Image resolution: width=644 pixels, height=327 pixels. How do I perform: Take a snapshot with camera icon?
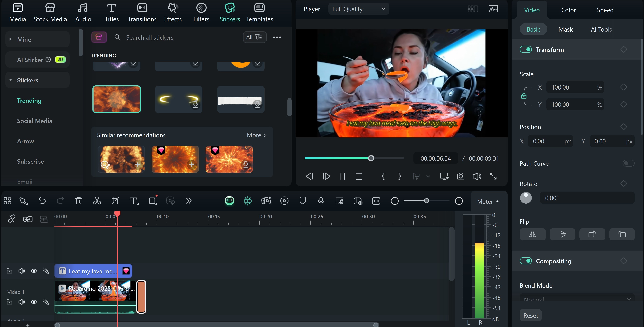pos(461,176)
